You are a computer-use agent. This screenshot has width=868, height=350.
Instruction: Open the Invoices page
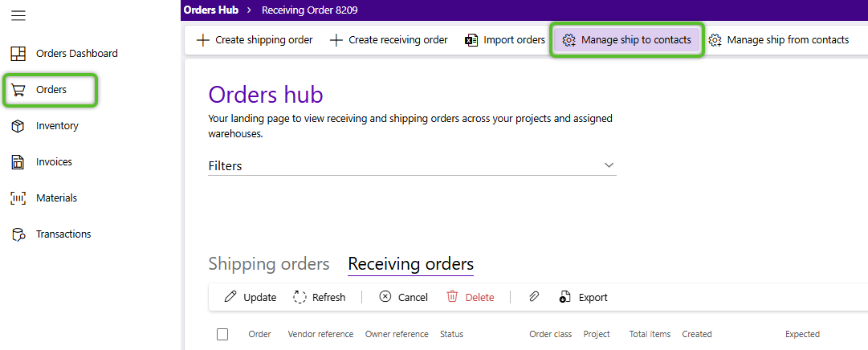tap(53, 162)
